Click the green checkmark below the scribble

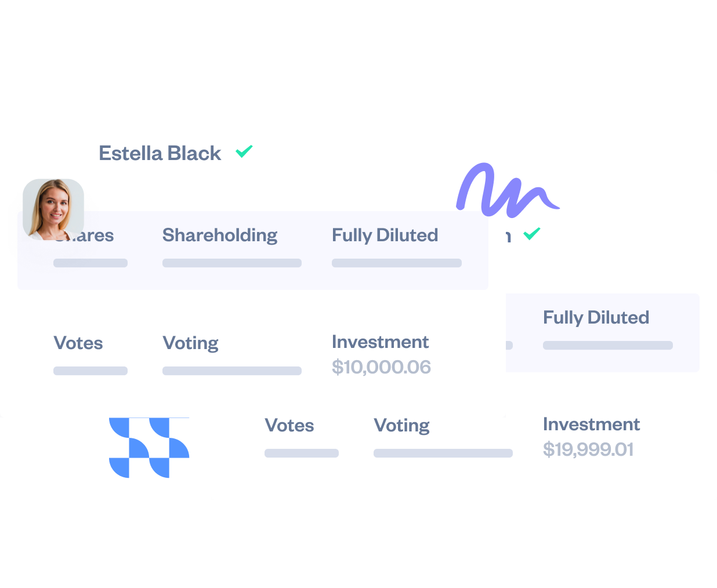pos(531,234)
